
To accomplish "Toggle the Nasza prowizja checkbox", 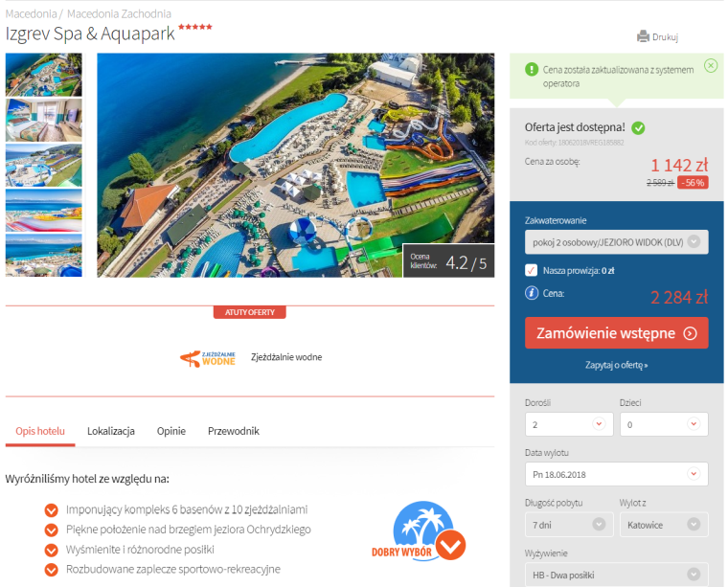I will [532, 270].
